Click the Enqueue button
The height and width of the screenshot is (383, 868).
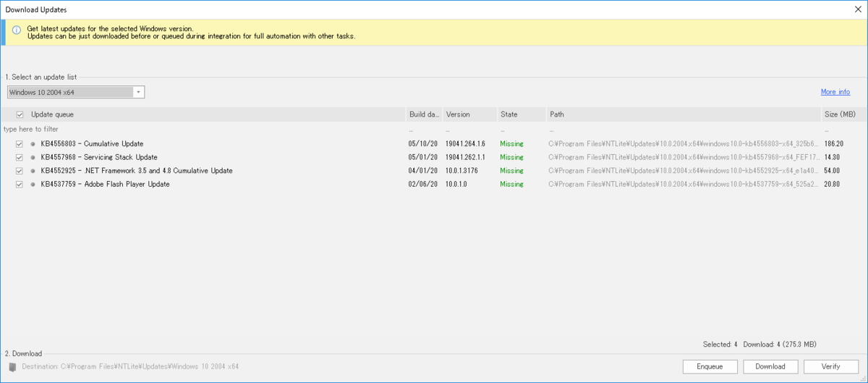(x=710, y=366)
